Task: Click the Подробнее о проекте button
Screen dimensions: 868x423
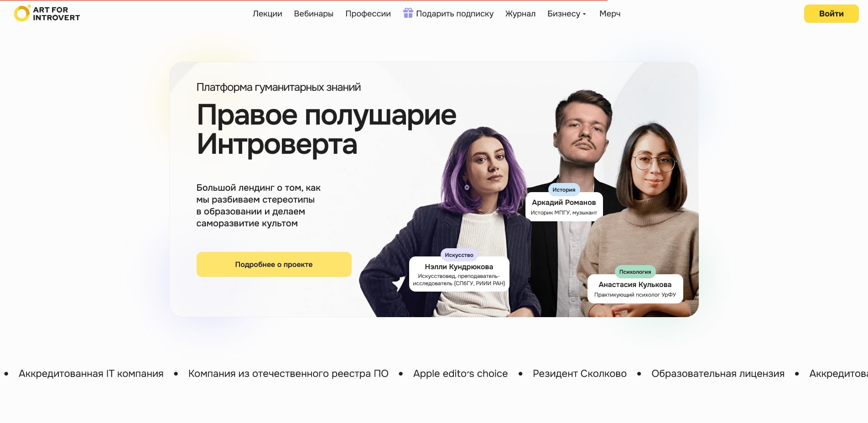Action: pyautogui.click(x=274, y=264)
